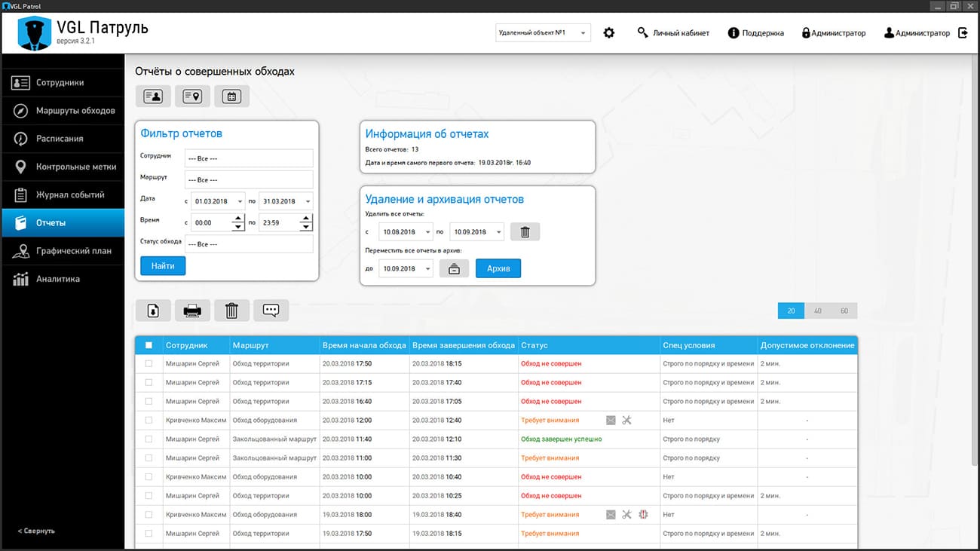980x551 pixels.
Task: Click lock Администратор icon
Action: tap(806, 33)
